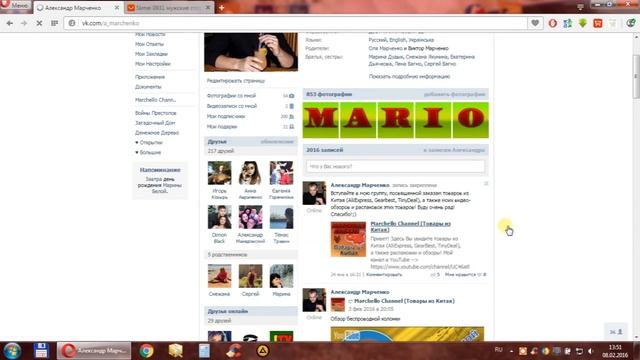Image resolution: width=640 pixels, height=360 pixels.
Task: Switch to the second orange-icon browser tab
Action: (x=169, y=8)
